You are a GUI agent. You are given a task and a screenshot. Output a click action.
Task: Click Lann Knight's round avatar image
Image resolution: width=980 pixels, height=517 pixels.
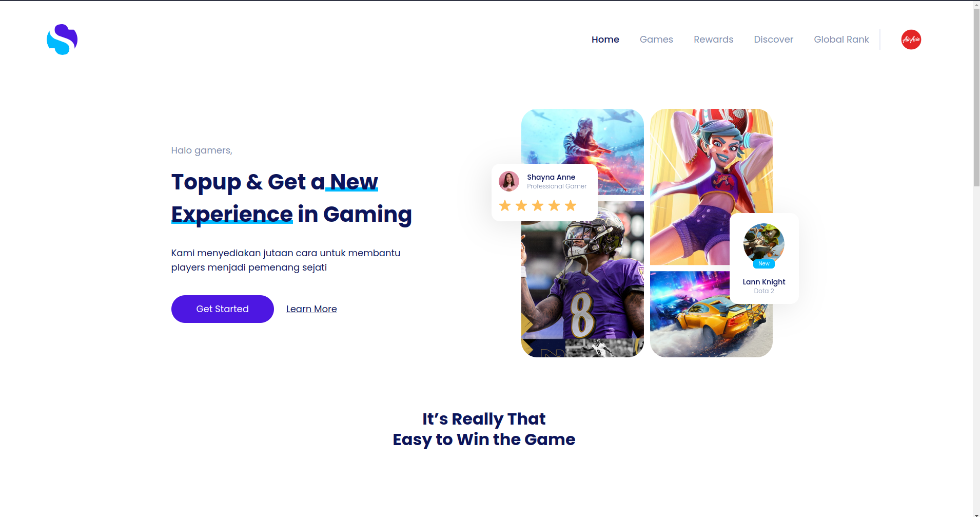[x=763, y=243]
